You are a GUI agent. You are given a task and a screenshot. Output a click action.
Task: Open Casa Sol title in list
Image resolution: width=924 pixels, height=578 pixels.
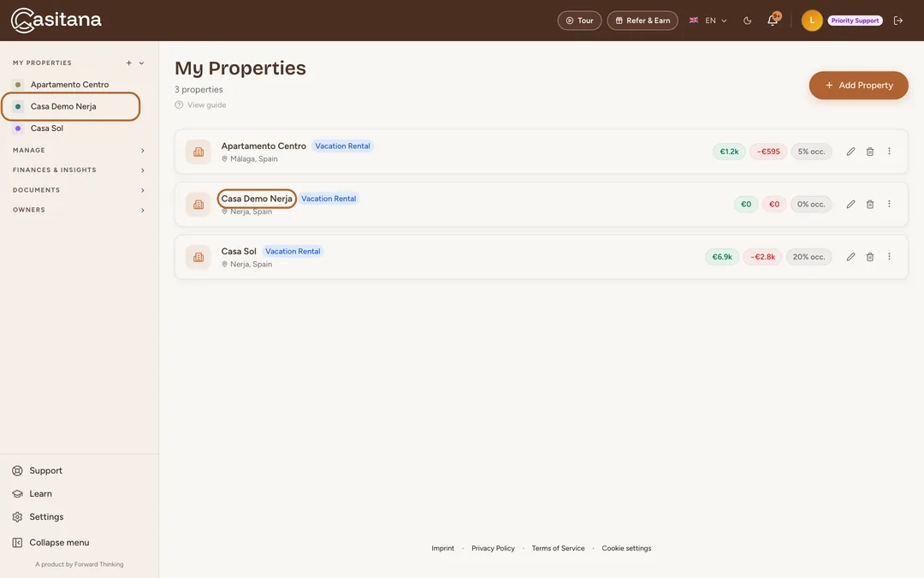239,251
